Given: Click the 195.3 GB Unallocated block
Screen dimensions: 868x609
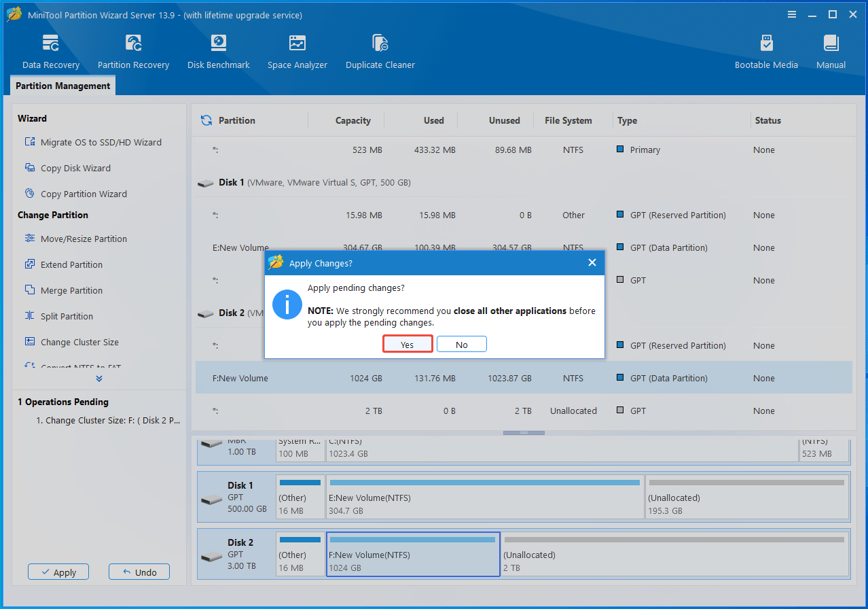Looking at the screenshot, I should coord(747,497).
